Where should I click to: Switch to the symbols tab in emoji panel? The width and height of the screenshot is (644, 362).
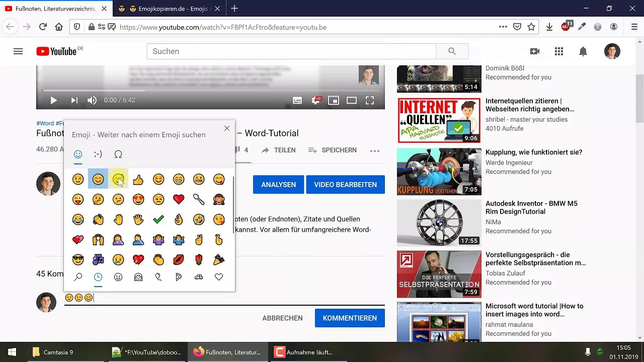point(118,155)
